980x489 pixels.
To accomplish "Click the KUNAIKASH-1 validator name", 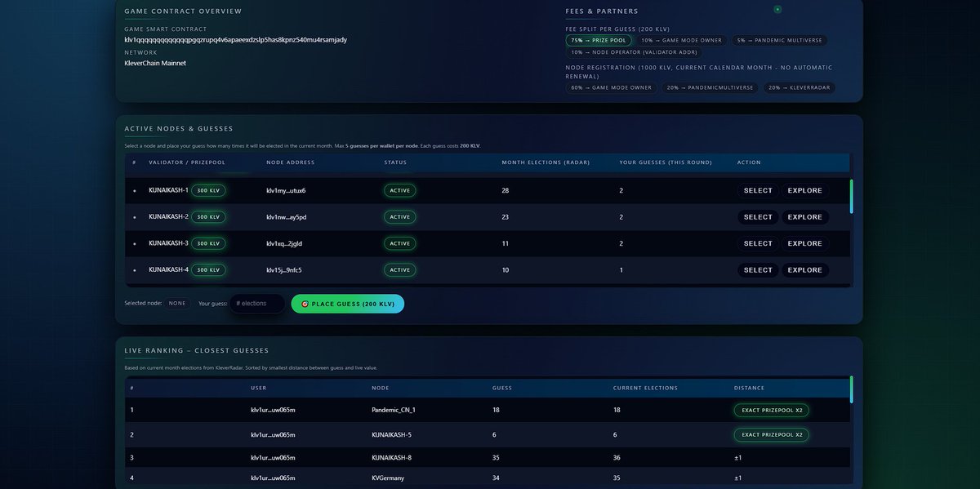I will (168, 191).
